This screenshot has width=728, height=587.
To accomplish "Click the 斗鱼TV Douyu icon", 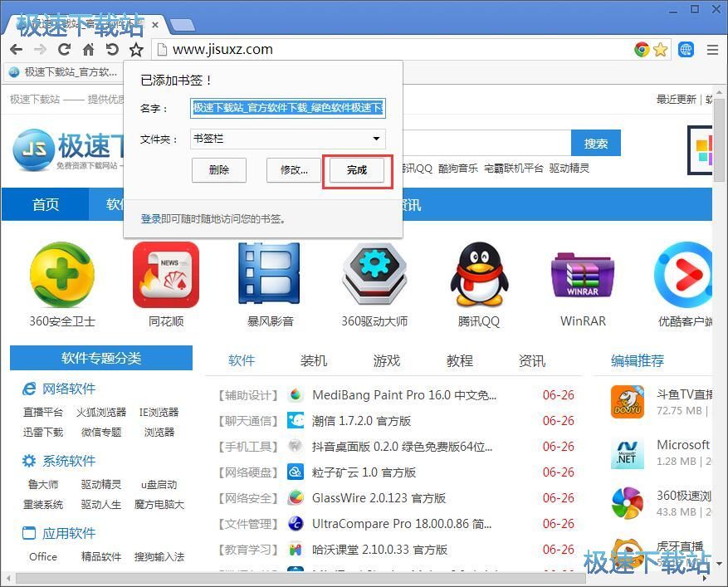I will pos(628,402).
